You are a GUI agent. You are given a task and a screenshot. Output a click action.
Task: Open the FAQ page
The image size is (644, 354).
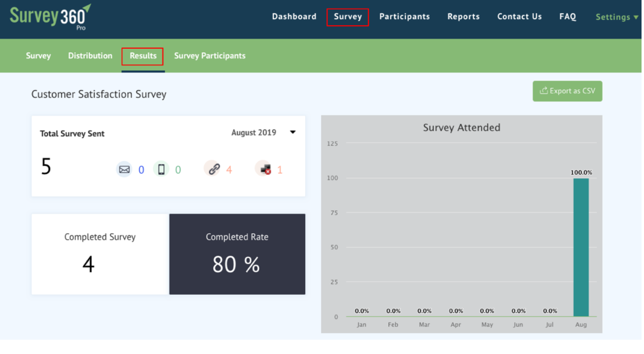coord(567,17)
